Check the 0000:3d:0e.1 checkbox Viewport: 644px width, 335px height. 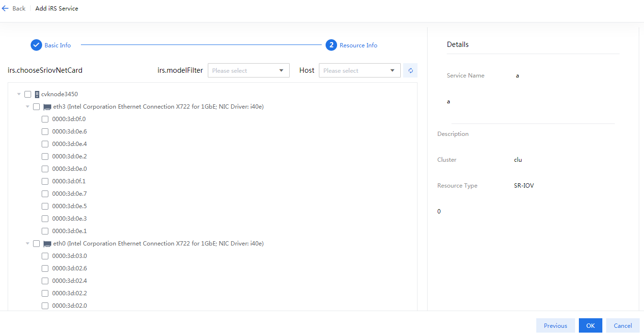coord(45,231)
